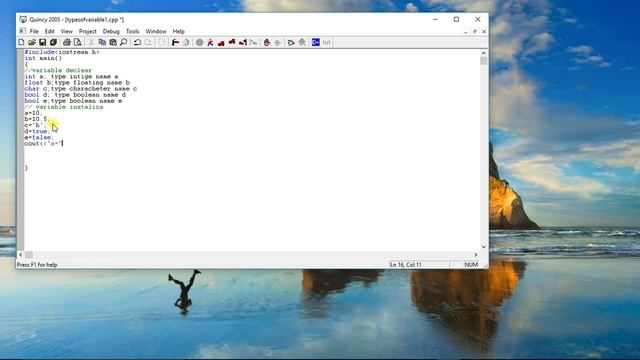Viewport: 640px width, 360px height.
Task: Open the Help menu
Action: pyautogui.click(x=179, y=31)
